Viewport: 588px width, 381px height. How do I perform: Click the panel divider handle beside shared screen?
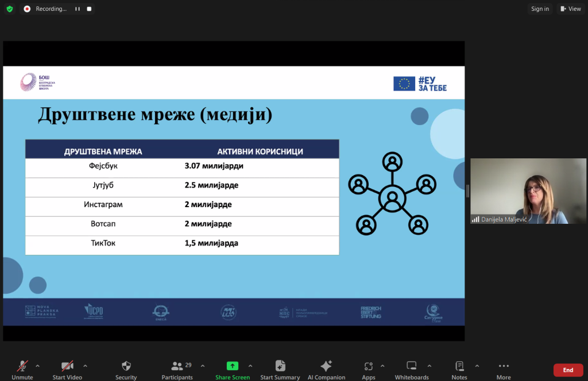coord(467,191)
